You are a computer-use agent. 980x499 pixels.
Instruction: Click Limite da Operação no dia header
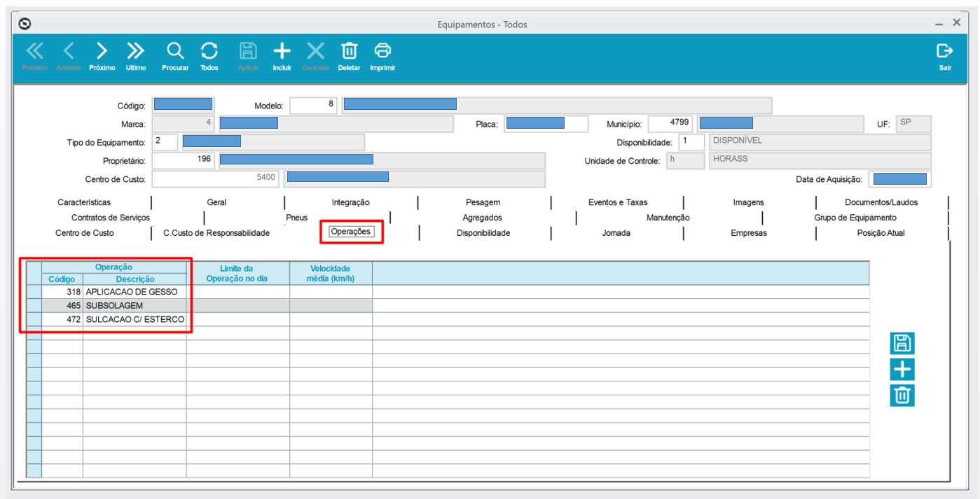coord(238,273)
